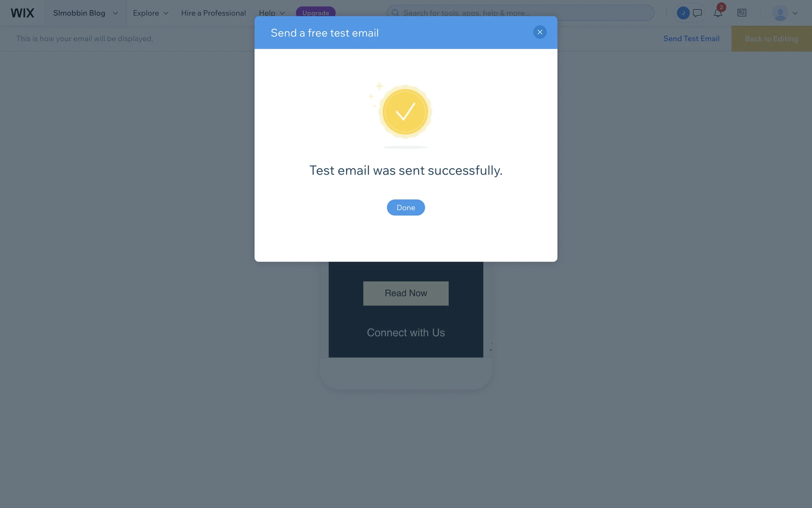Click the Wix logo
812x508 pixels.
click(x=22, y=13)
